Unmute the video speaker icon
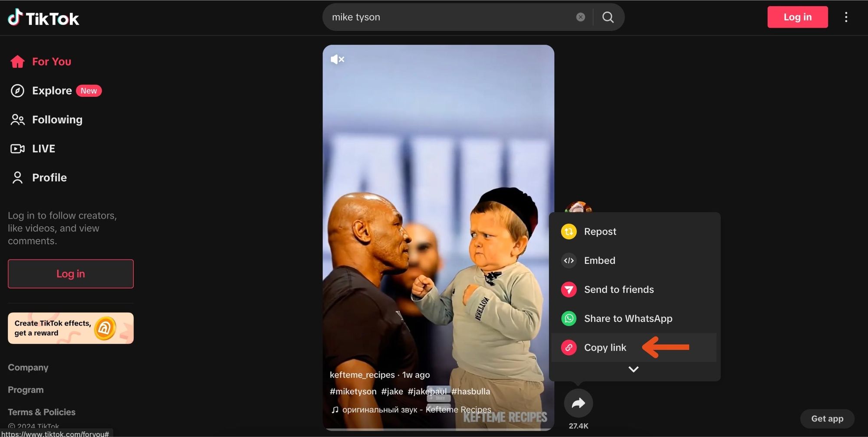Image resolution: width=868 pixels, height=437 pixels. [x=337, y=59]
